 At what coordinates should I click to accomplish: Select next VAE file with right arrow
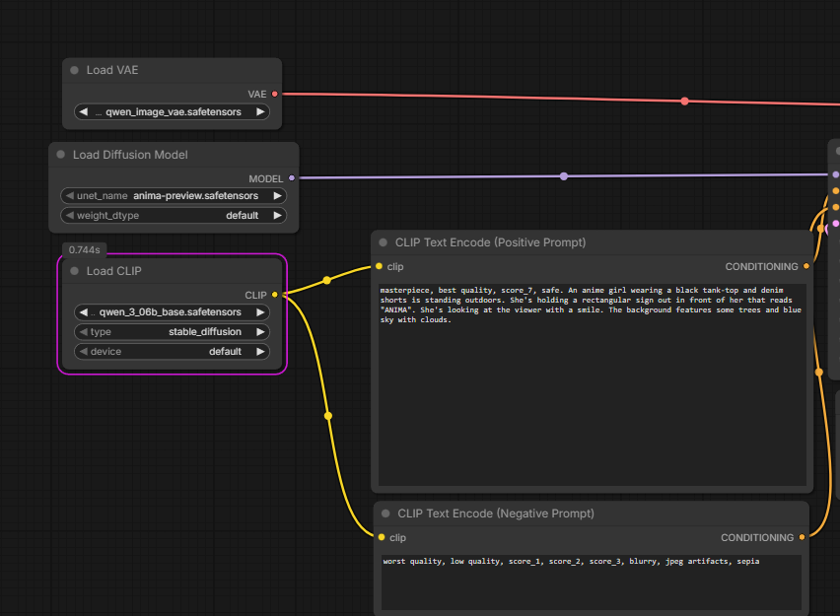click(x=260, y=112)
